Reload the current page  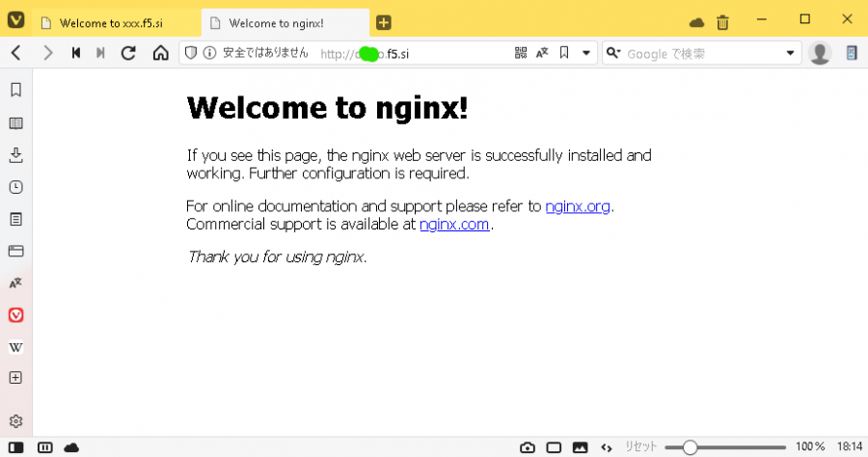coord(127,53)
